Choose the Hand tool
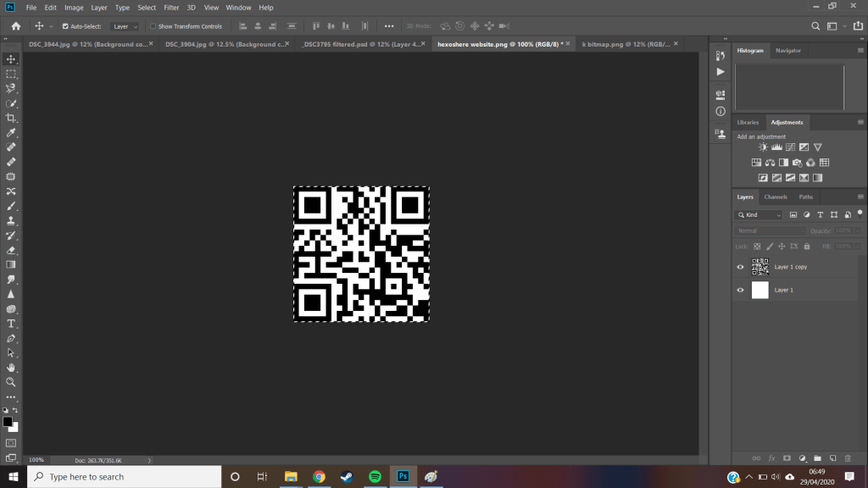 11,368
